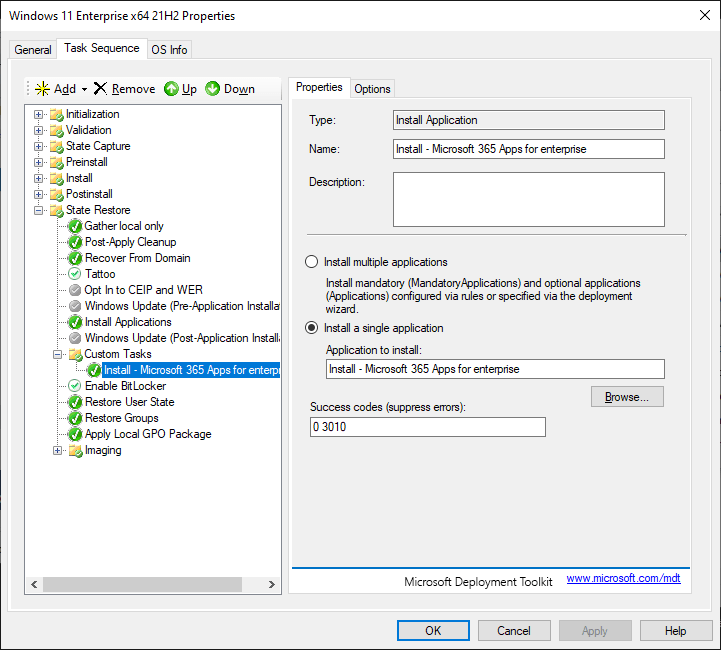Click the Cancel button
This screenshot has height=650, width=721.
click(x=514, y=630)
